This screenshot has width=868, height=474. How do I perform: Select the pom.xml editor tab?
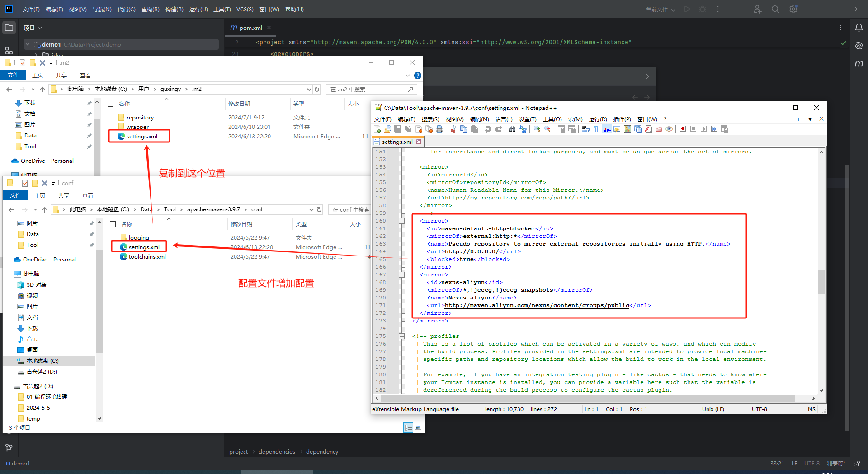[251, 28]
